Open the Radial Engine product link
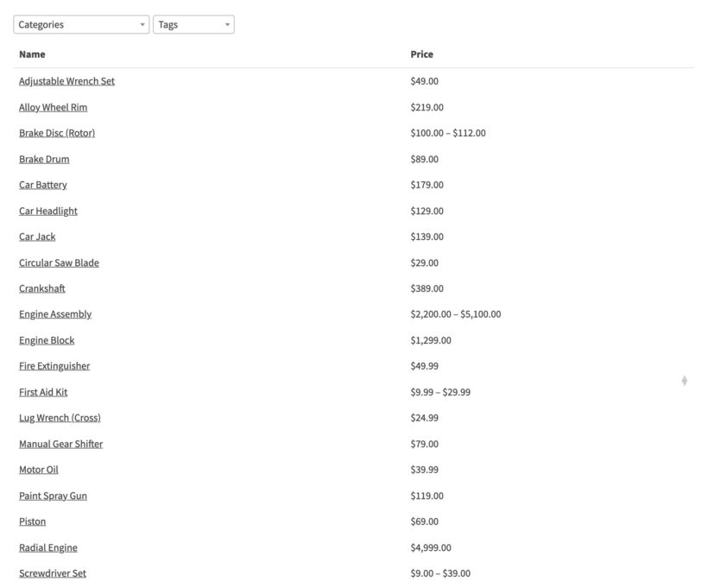 coord(48,548)
